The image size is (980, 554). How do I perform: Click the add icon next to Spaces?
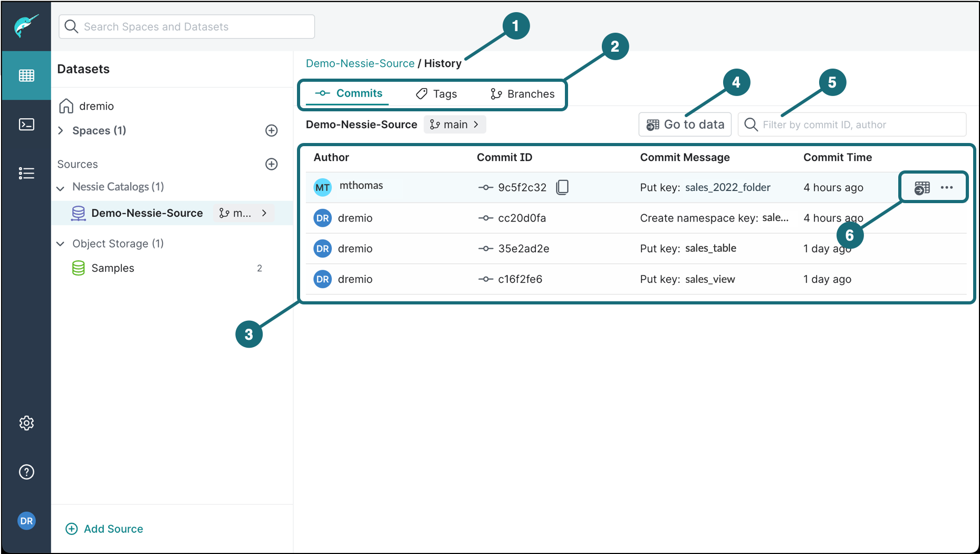(271, 130)
